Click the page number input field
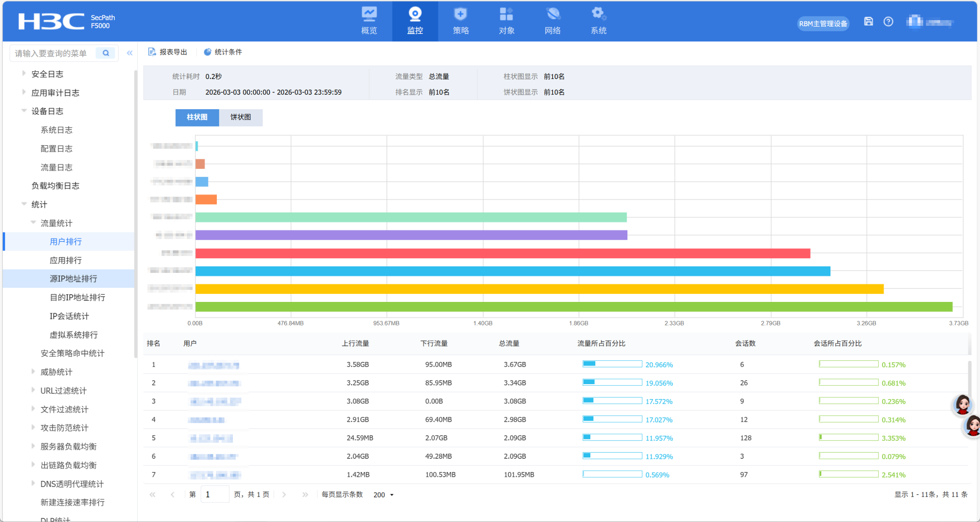The image size is (980, 522). click(215, 495)
